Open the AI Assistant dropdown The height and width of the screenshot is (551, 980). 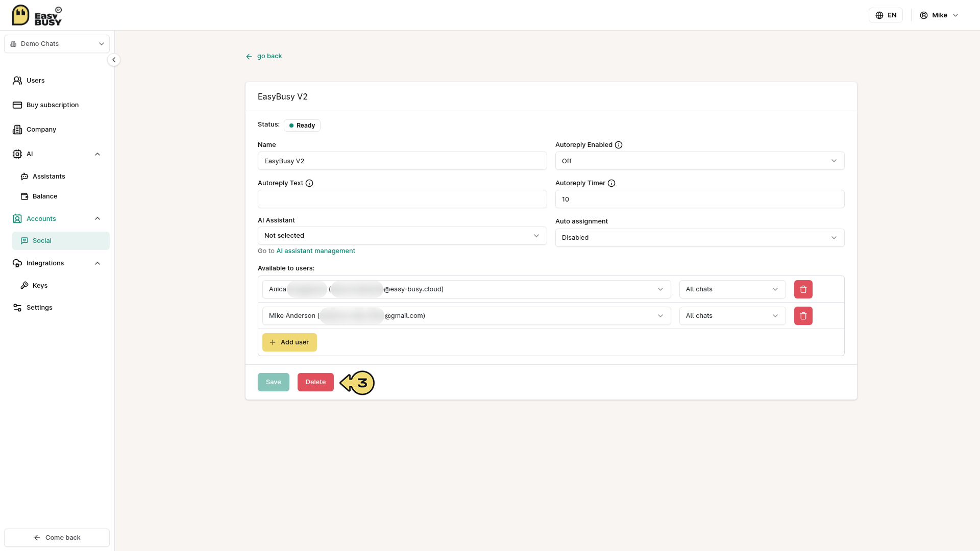tap(402, 236)
